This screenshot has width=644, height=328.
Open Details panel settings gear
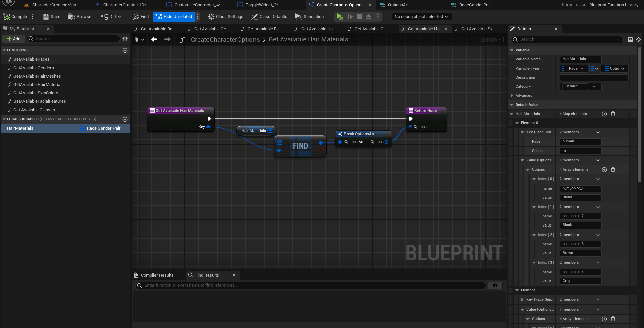(638, 40)
